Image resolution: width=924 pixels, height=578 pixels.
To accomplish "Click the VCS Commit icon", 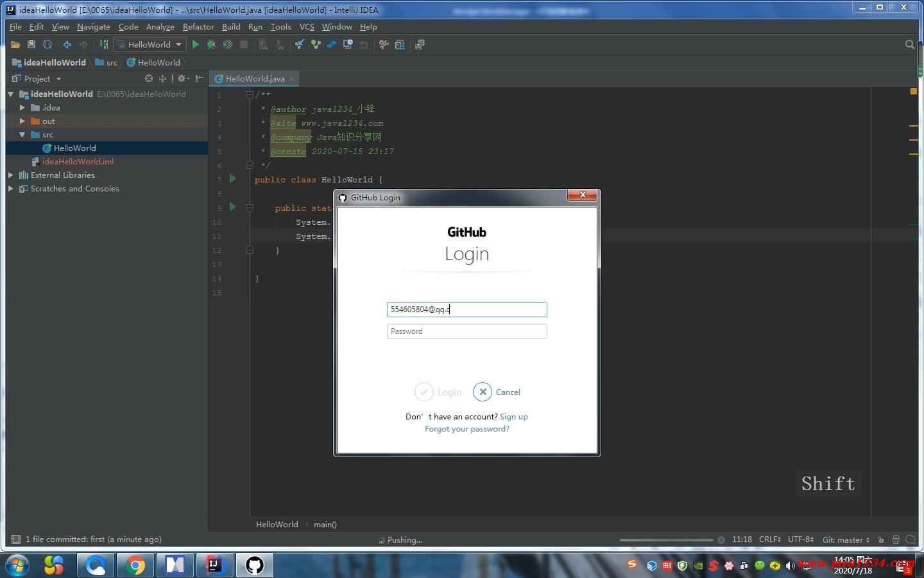I will (x=316, y=44).
